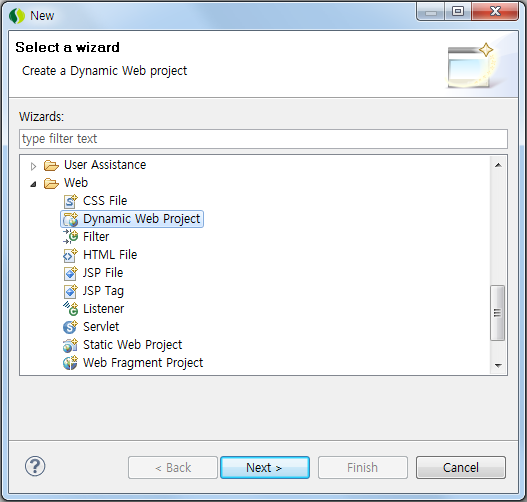Image resolution: width=527 pixels, height=502 pixels.
Task: Open the help question mark icon
Action: (x=35, y=466)
